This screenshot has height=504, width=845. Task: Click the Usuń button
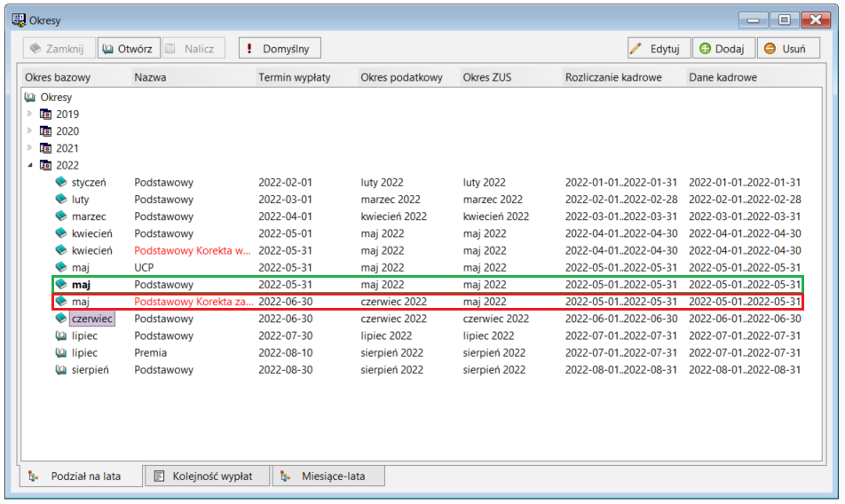tap(788, 49)
